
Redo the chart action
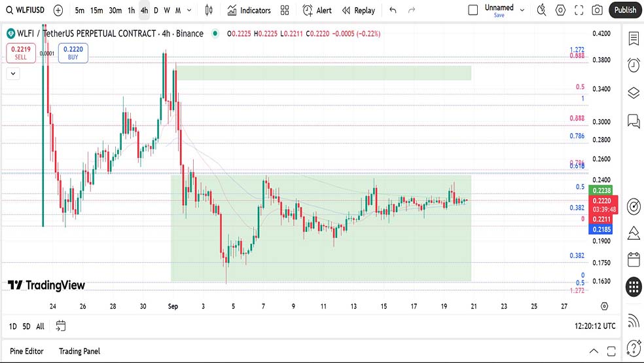click(412, 10)
